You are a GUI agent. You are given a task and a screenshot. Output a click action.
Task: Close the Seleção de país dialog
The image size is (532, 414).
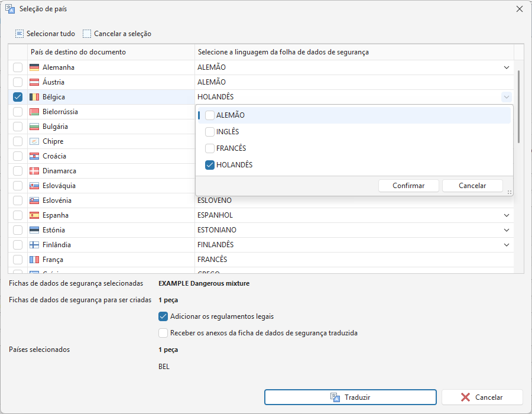click(x=520, y=9)
